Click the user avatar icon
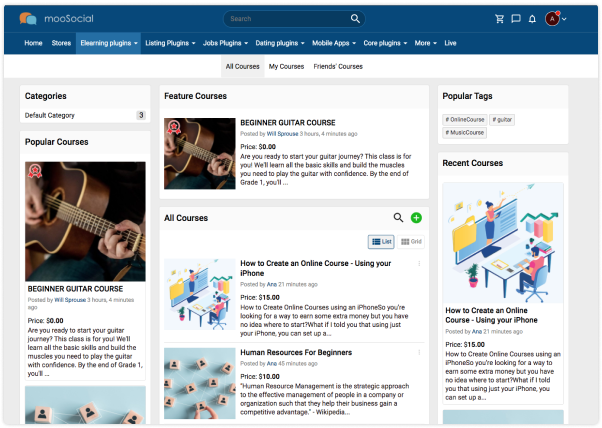This screenshot has height=428, width=602. pyautogui.click(x=552, y=19)
